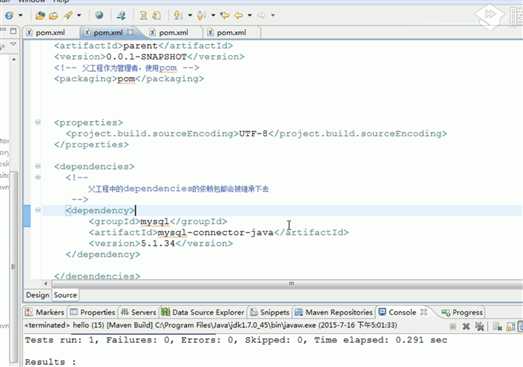The height and width of the screenshot is (367, 523).
Task: Click the left panel scroll up arrow
Action: pos(14,60)
